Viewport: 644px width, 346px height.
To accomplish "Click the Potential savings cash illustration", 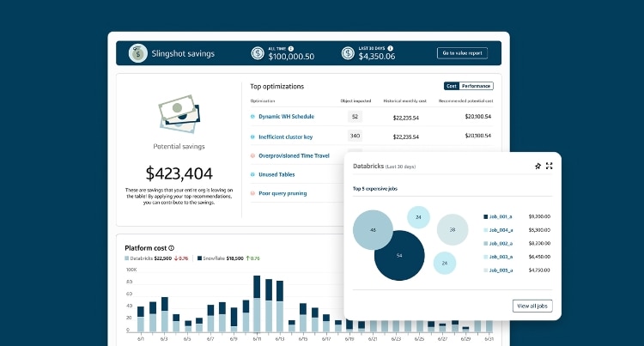I will (x=179, y=112).
